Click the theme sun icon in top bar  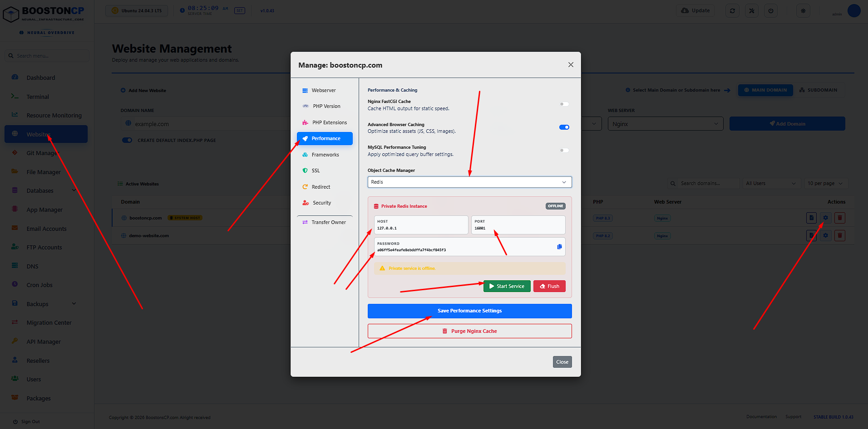[x=803, y=10]
